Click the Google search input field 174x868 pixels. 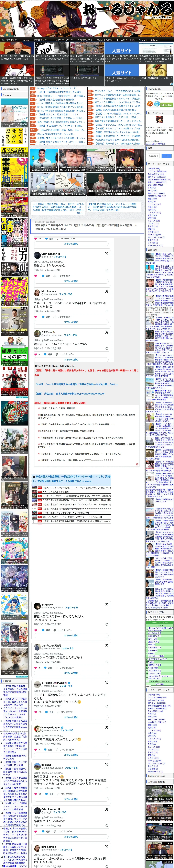coord(154,156)
